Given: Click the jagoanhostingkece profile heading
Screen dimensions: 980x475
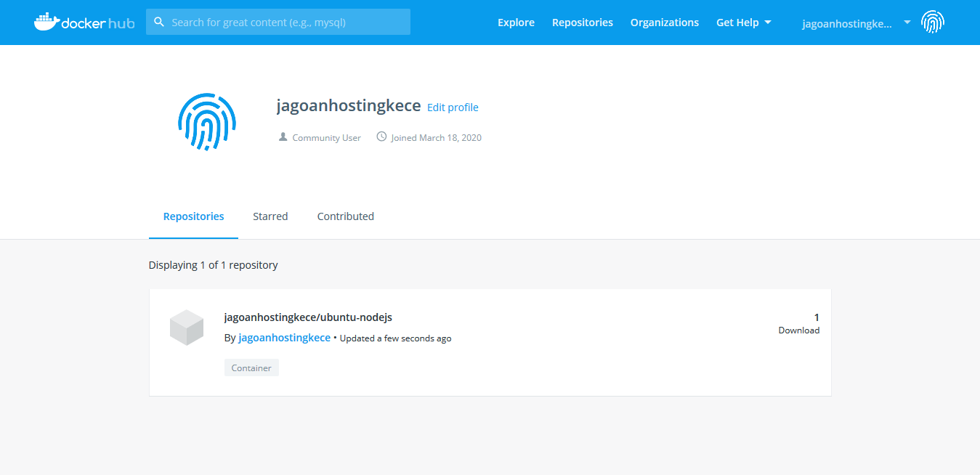Looking at the screenshot, I should tap(349, 105).
